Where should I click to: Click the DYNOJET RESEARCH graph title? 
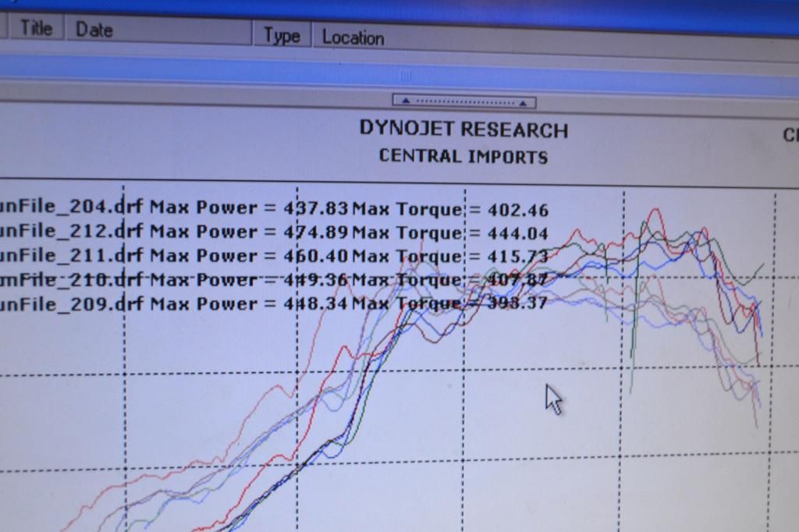click(463, 129)
